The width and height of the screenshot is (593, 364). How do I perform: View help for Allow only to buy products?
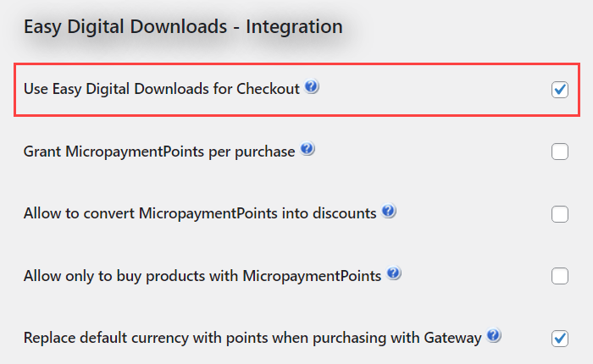[x=394, y=273]
